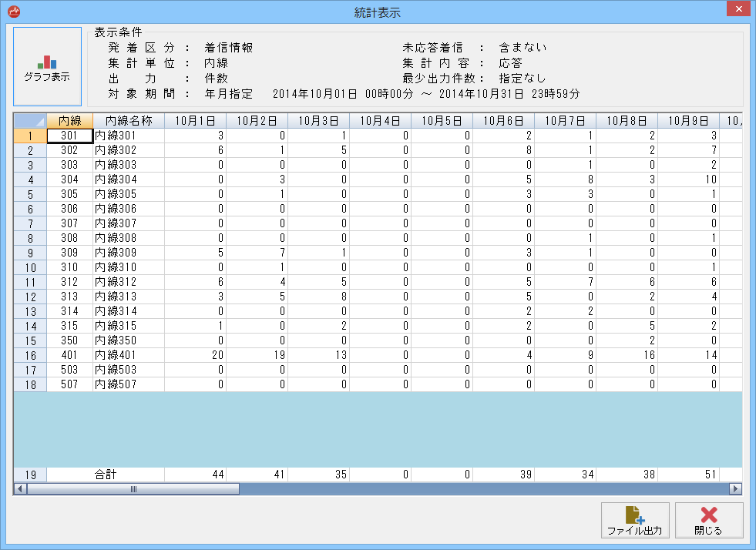756x550 pixels.
Task: Click the horizontal scrollbar right arrow
Action: click(x=735, y=489)
